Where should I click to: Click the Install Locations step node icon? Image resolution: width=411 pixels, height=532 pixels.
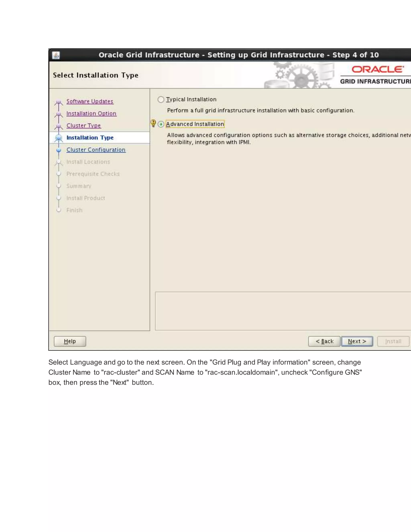[58, 162]
